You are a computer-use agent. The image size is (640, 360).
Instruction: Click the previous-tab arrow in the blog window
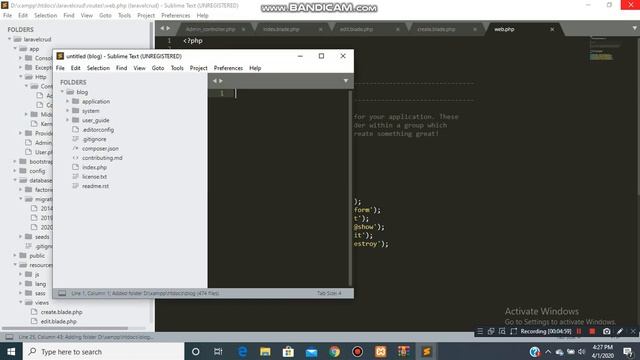coord(214,81)
